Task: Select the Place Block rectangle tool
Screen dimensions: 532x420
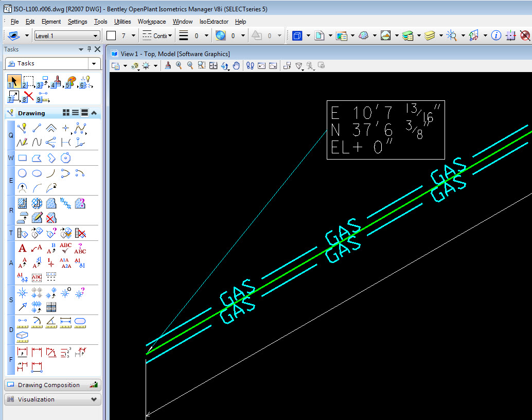Action: pos(23,158)
